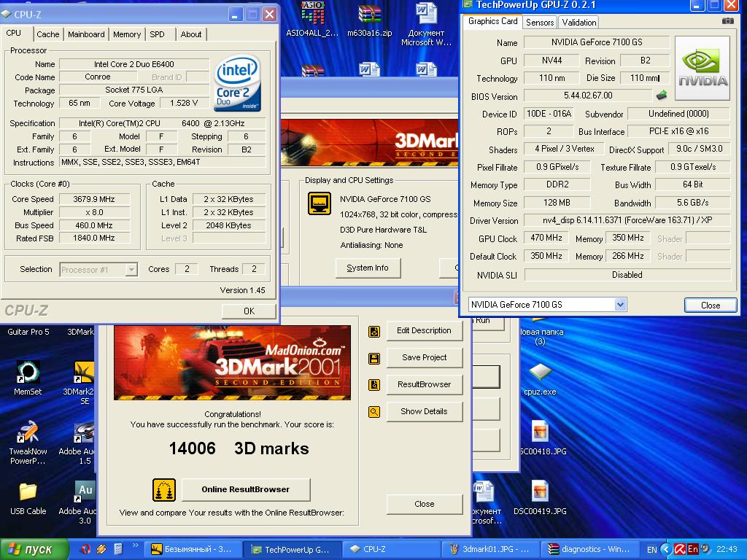747x560 pixels.
Task: Switch to the Sensors tab in GPU-Z
Action: (x=540, y=23)
